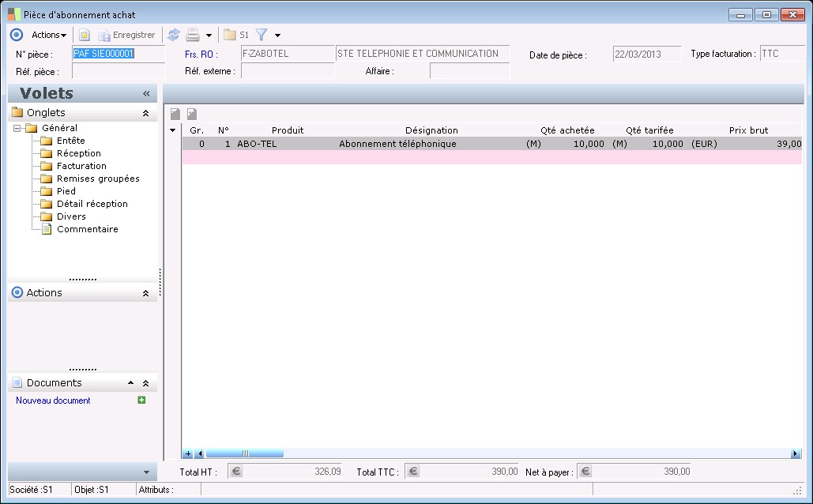Click the Prix brut column header
The height and width of the screenshot is (504, 813).
(748, 130)
